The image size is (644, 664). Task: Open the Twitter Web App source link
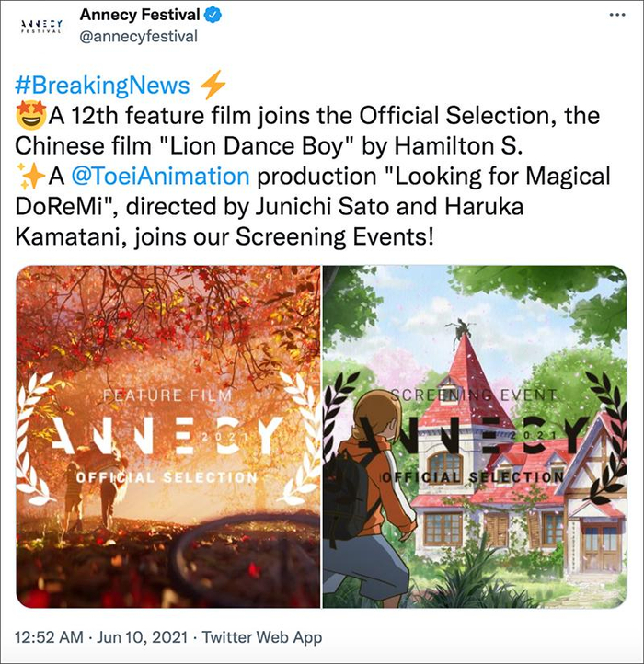(262, 637)
